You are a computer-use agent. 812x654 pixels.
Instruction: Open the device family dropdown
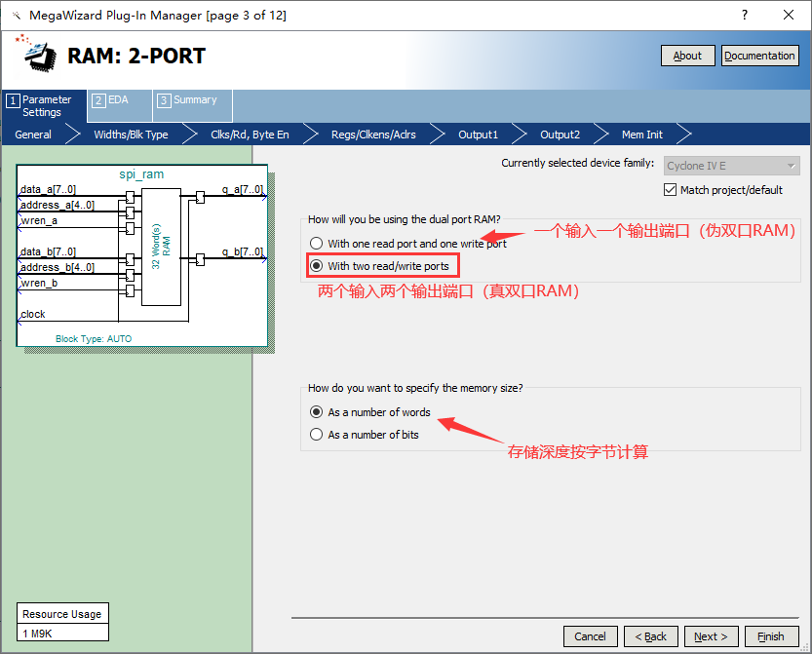[732, 166]
